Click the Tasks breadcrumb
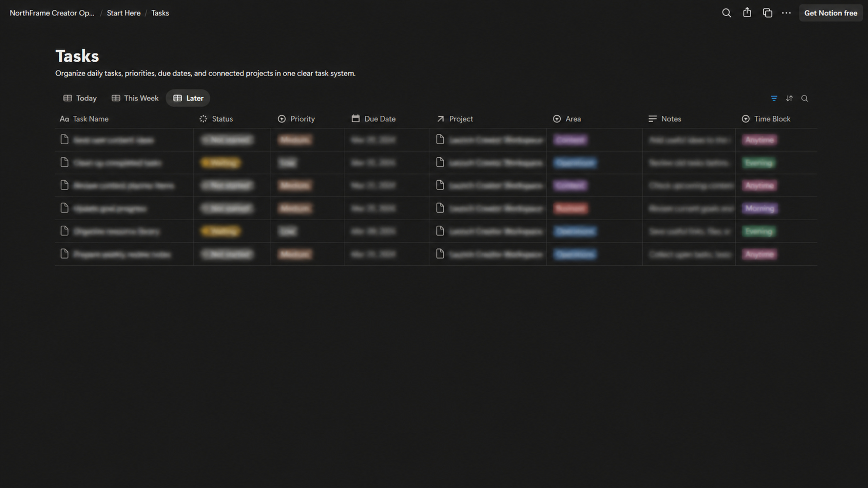This screenshot has width=868, height=488. (160, 13)
